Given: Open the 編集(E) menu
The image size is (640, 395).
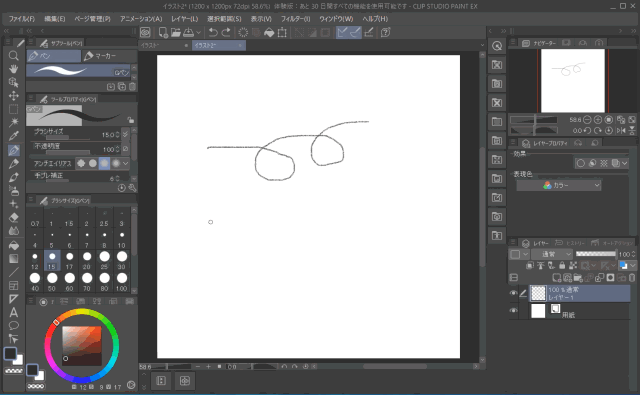Looking at the screenshot, I should coord(55,19).
